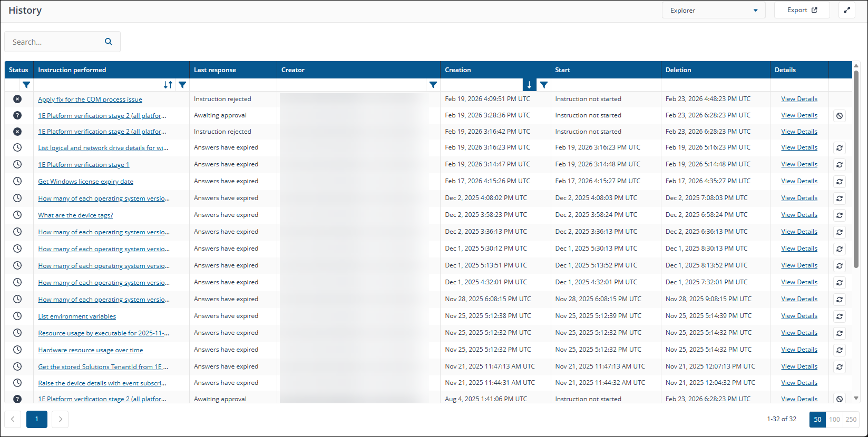This screenshot has width=868, height=437.
Task: Expand the History panel to fullscreen
Action: pyautogui.click(x=846, y=10)
